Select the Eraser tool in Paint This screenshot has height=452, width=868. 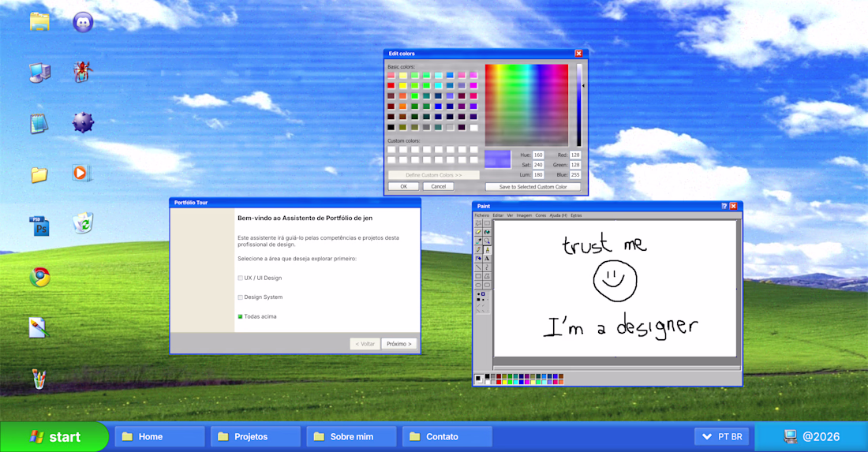coord(478,232)
